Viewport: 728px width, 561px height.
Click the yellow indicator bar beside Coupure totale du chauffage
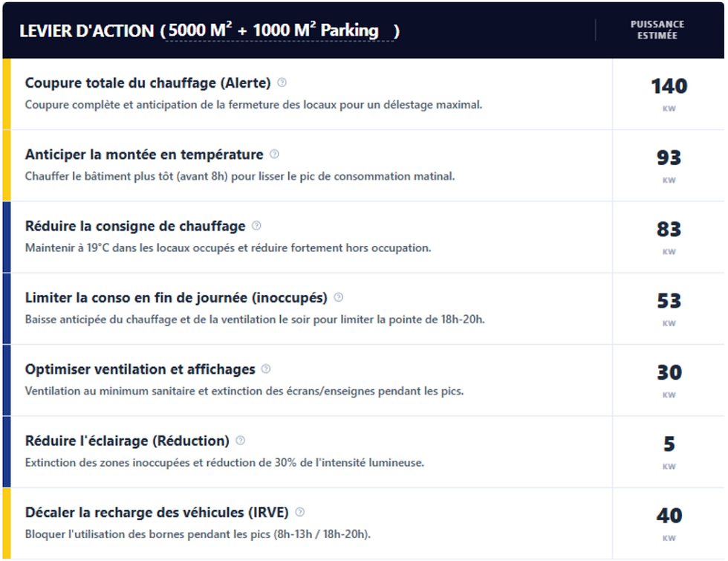pyautogui.click(x=6, y=93)
